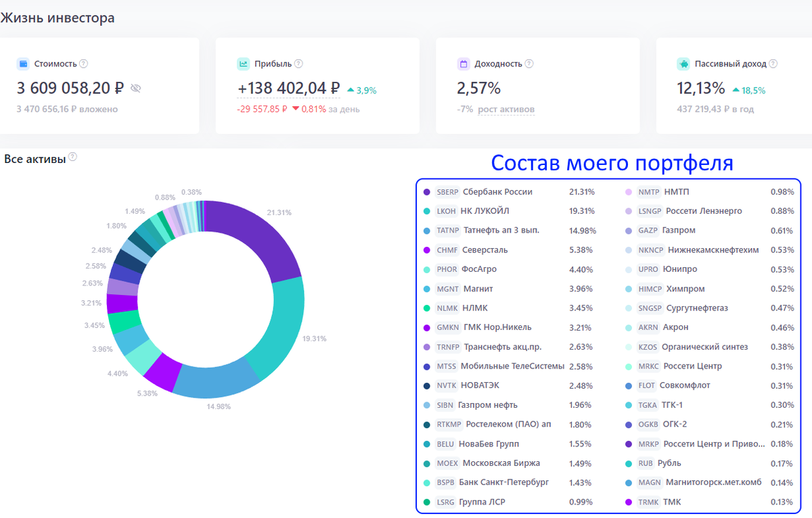Select the Северсталь legend row
Viewport: 812px width, 518px height.
(508, 250)
